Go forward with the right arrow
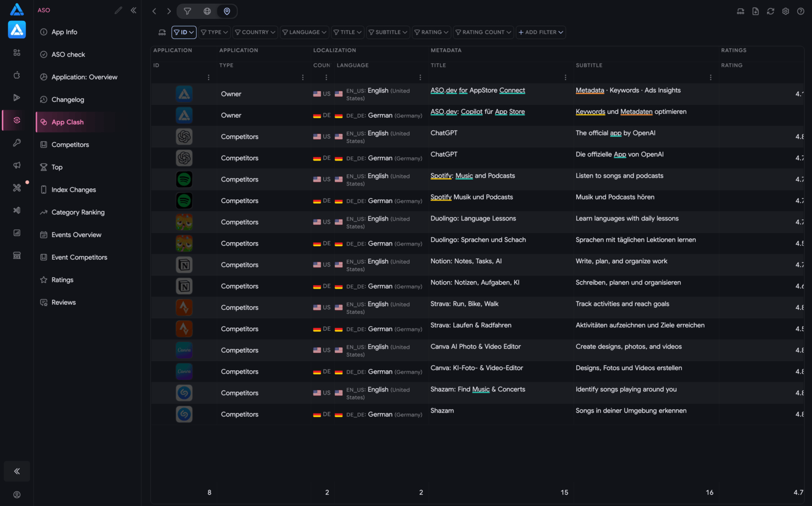This screenshot has height=506, width=812. (x=169, y=11)
